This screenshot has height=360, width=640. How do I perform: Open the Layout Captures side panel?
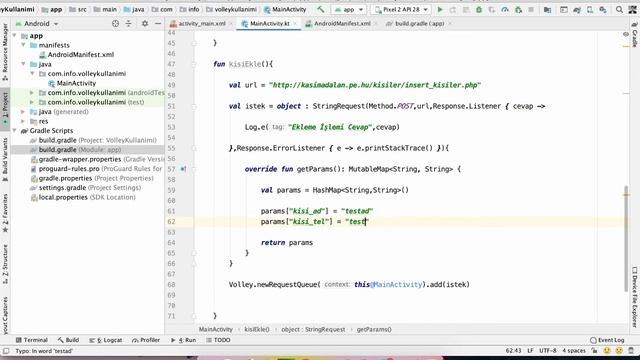click(5, 316)
